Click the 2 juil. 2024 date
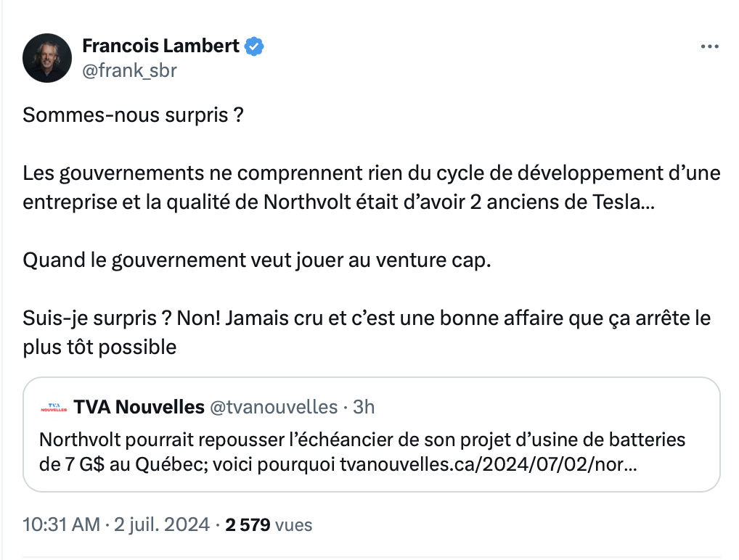This screenshot has height=560, width=739. point(162,524)
